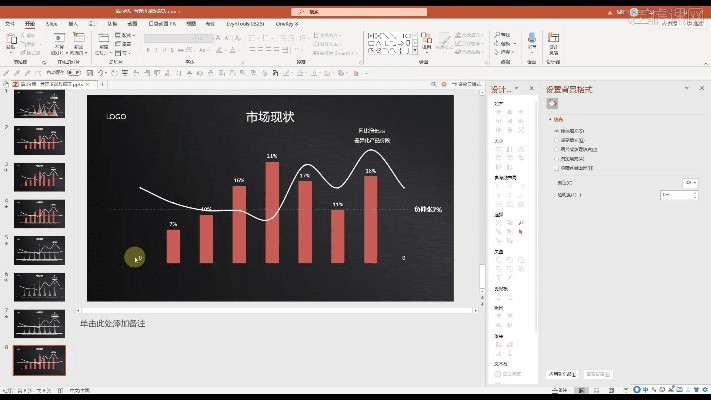Open the Arrange objects icon
This screenshot has height=400, width=711.
428,42
